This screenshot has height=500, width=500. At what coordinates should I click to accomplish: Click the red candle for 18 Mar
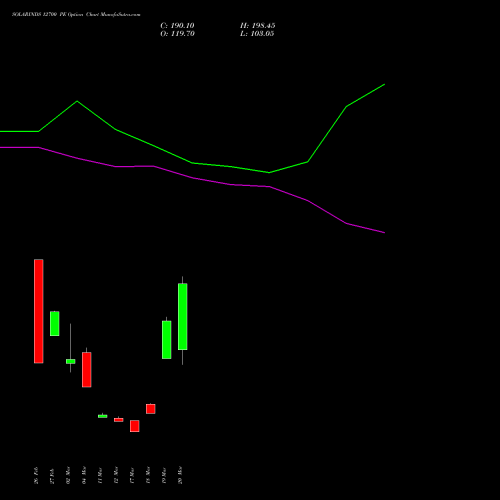pyautogui.click(x=151, y=409)
